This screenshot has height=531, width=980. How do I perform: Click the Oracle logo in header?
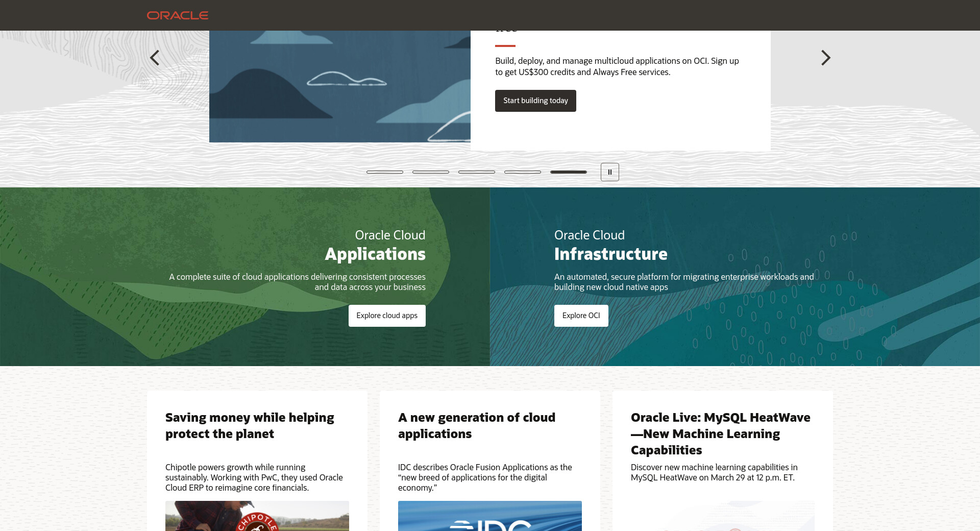point(177,15)
